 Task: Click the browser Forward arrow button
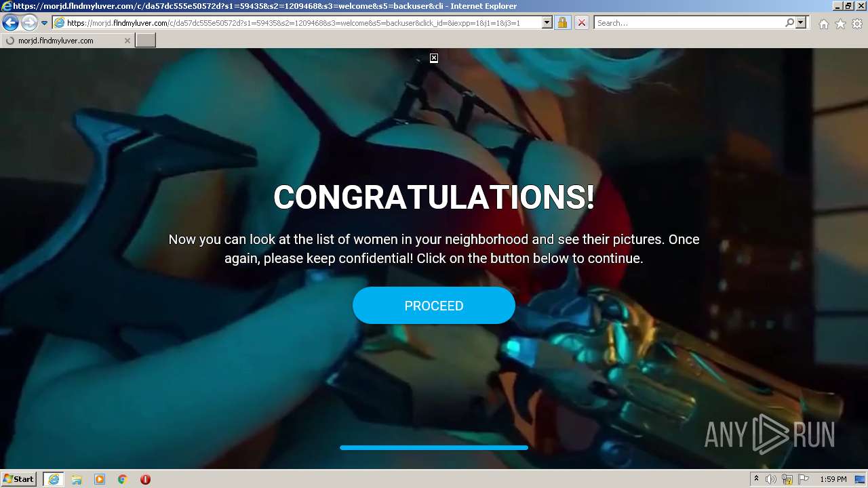[29, 23]
